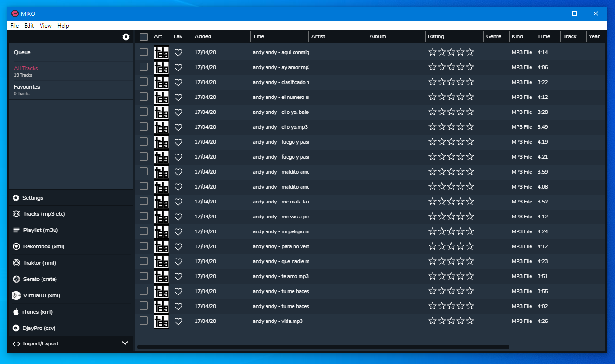Click the Tracks (mp3 etc) import icon
Viewport: 615px width, 364px height.
pos(16,214)
